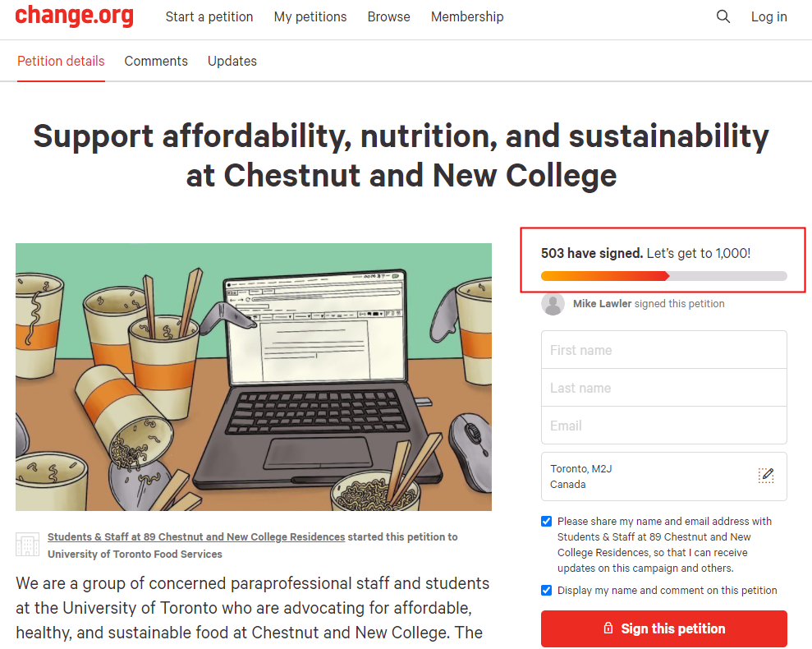Open the Membership page
The image size is (812, 649).
[x=467, y=16]
